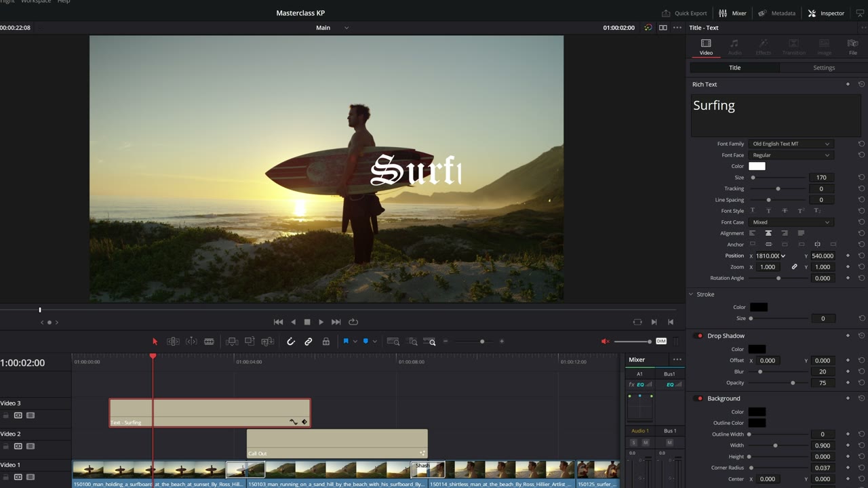
Task: Set text alignment to left
Action: (x=752, y=233)
